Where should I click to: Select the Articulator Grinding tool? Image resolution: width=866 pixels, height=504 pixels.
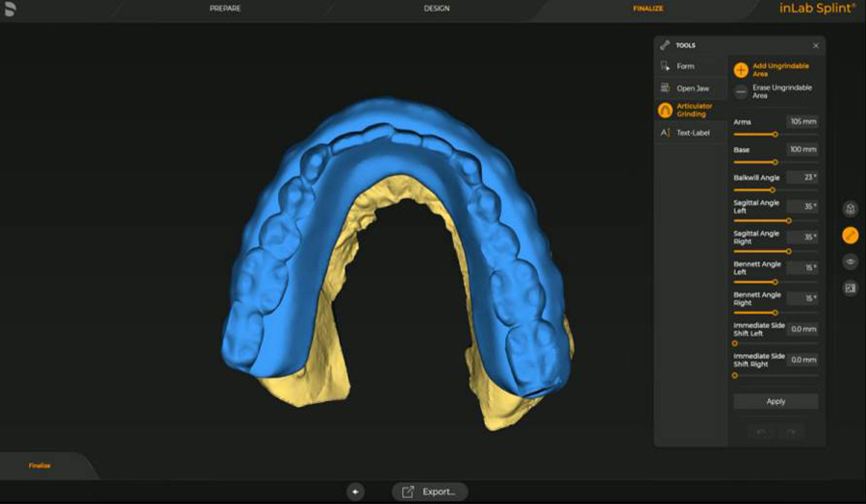pyautogui.click(x=692, y=110)
